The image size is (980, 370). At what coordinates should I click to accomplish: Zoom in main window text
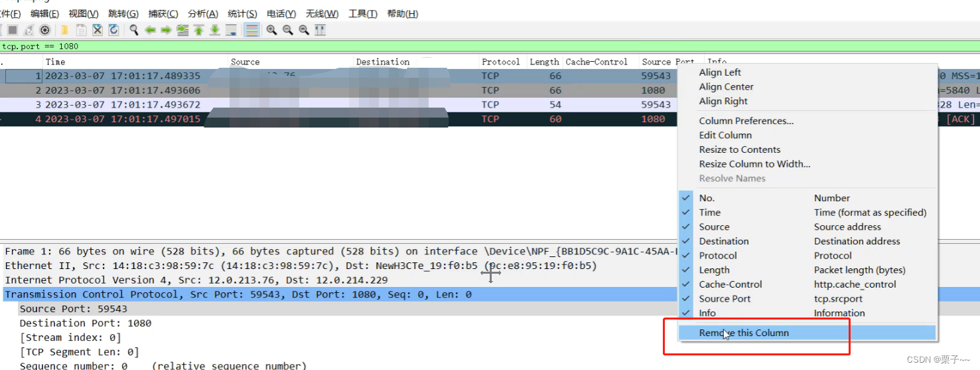click(x=271, y=30)
